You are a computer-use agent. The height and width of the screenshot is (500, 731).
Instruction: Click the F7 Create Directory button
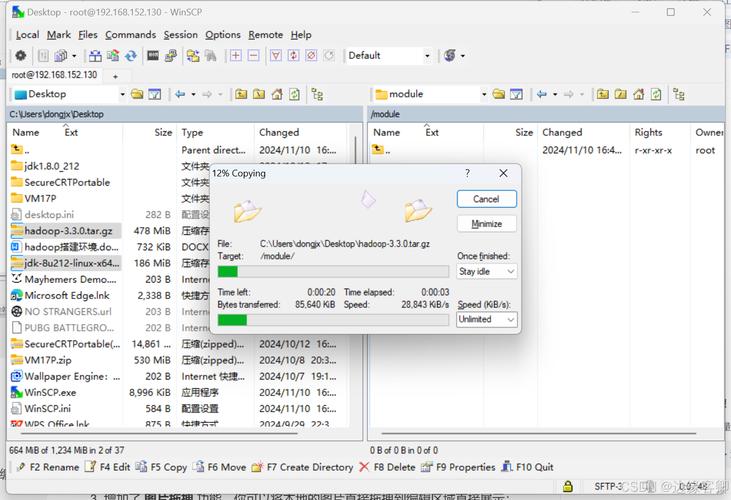(x=303, y=467)
